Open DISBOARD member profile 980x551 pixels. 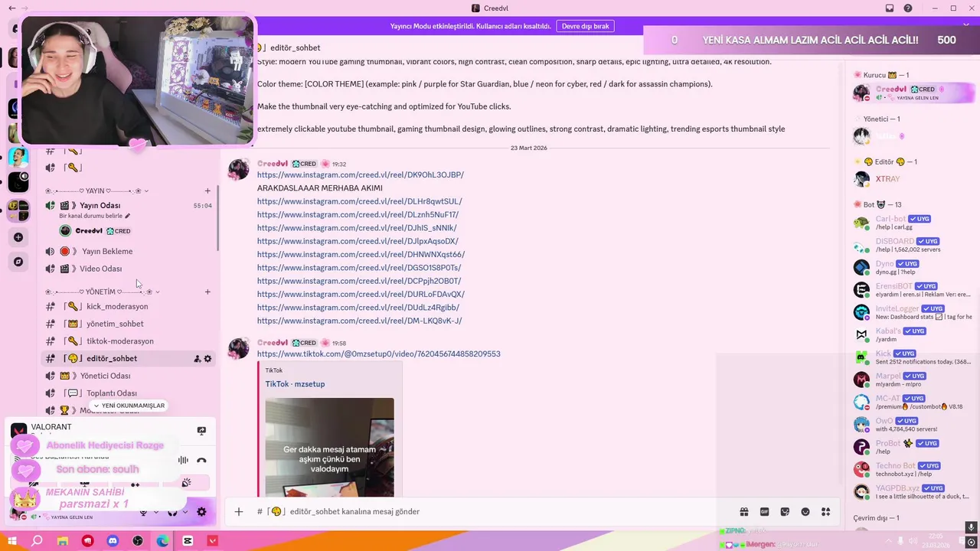[913, 245]
